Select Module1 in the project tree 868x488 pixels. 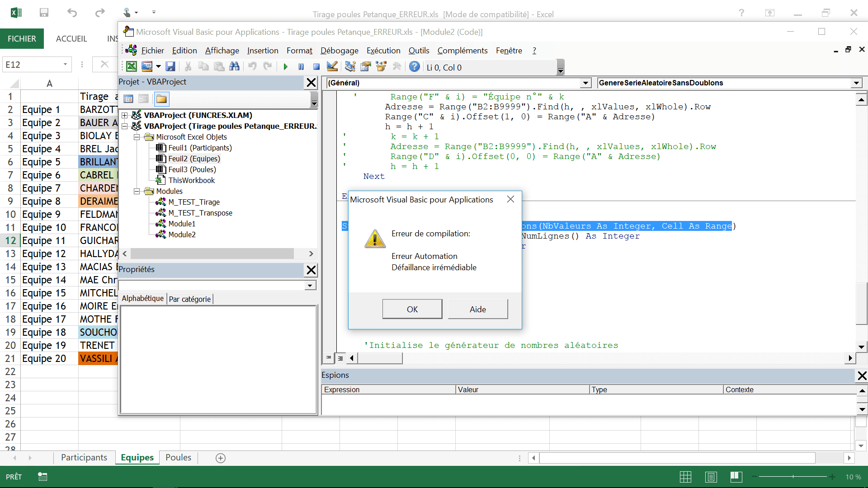coord(182,224)
